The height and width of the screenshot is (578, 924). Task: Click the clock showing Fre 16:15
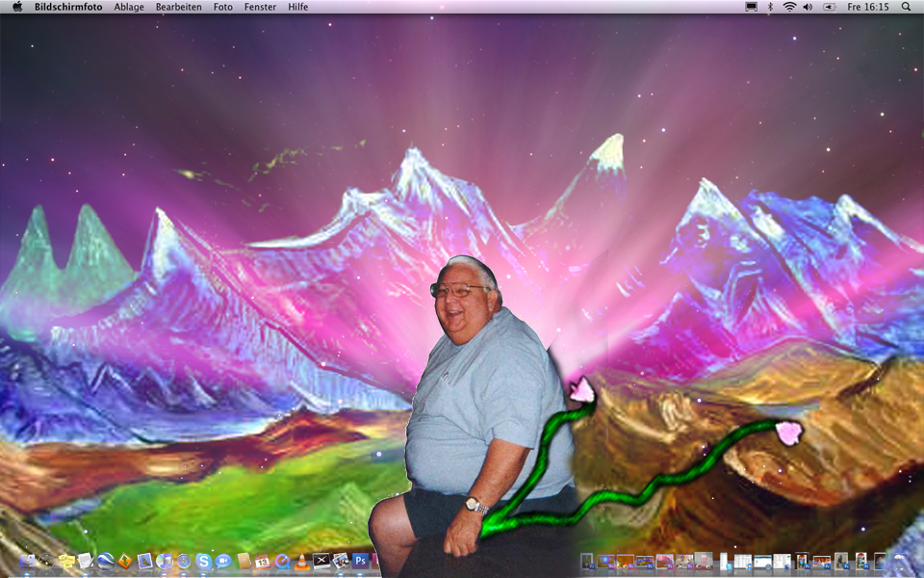[868, 7]
